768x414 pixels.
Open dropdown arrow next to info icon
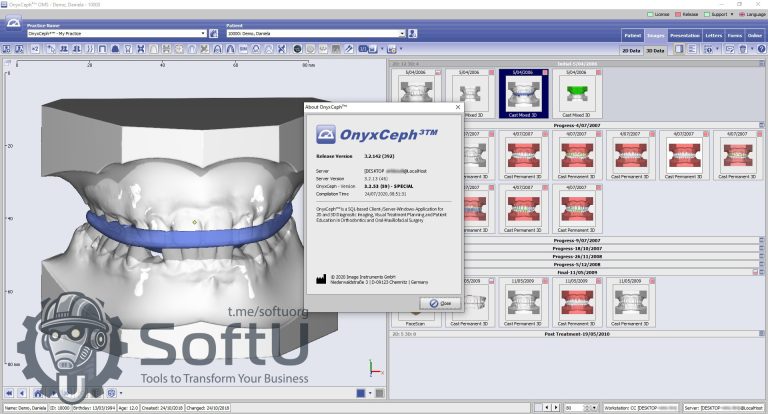[718, 49]
